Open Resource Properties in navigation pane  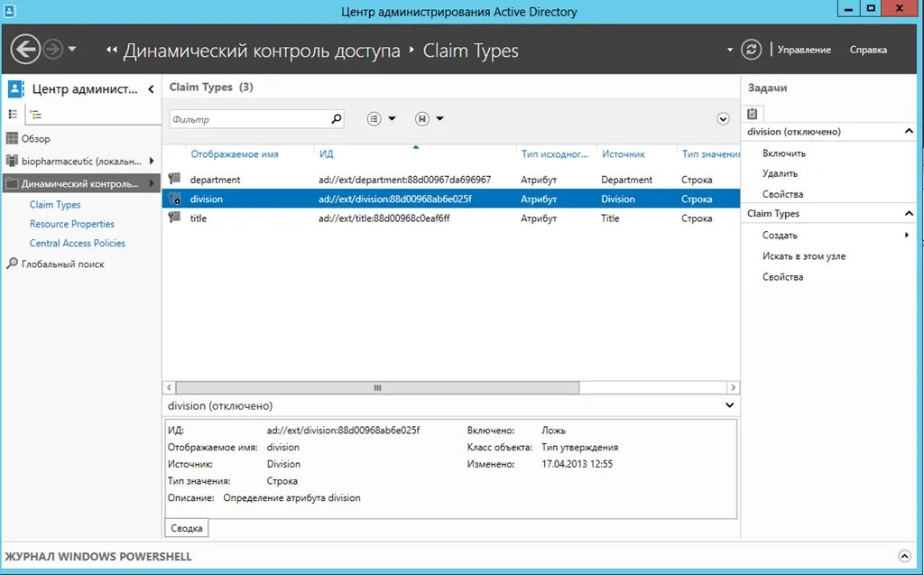pos(72,224)
